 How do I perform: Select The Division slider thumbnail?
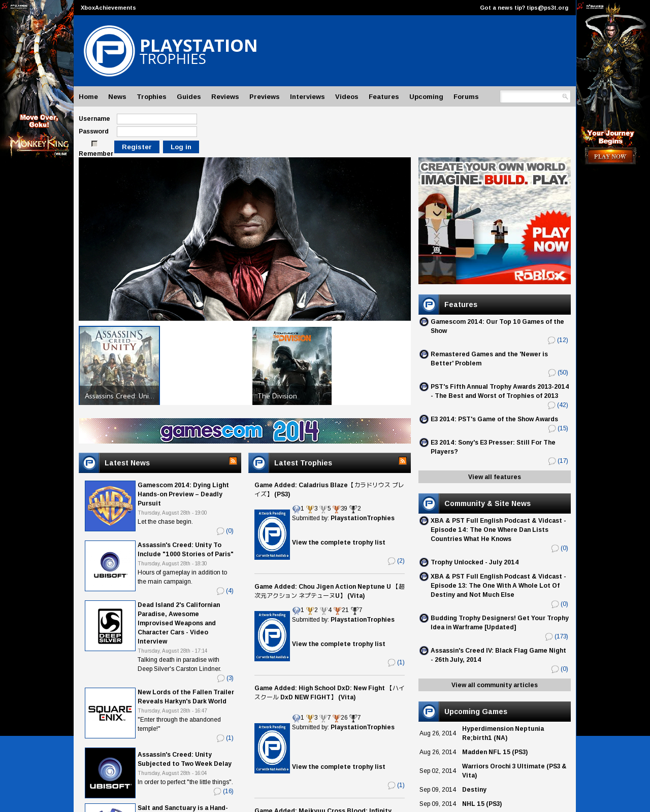[x=292, y=366]
